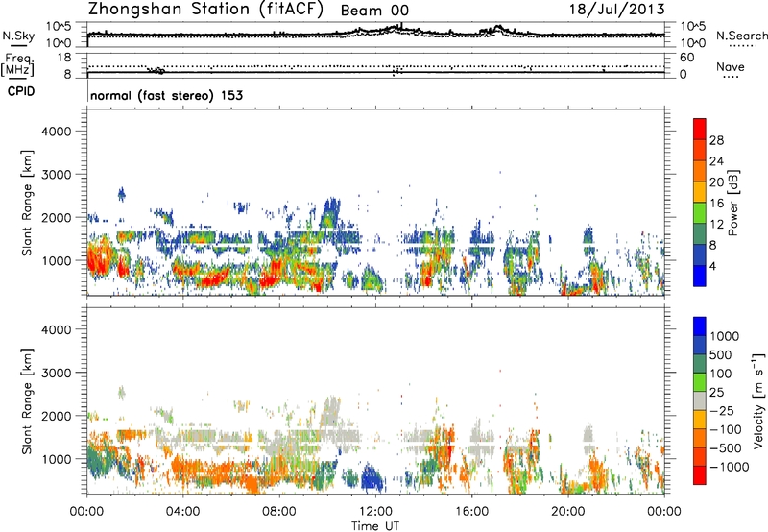Click velocity color bar label '1000'
The height and width of the screenshot is (532, 768).
tap(725, 336)
